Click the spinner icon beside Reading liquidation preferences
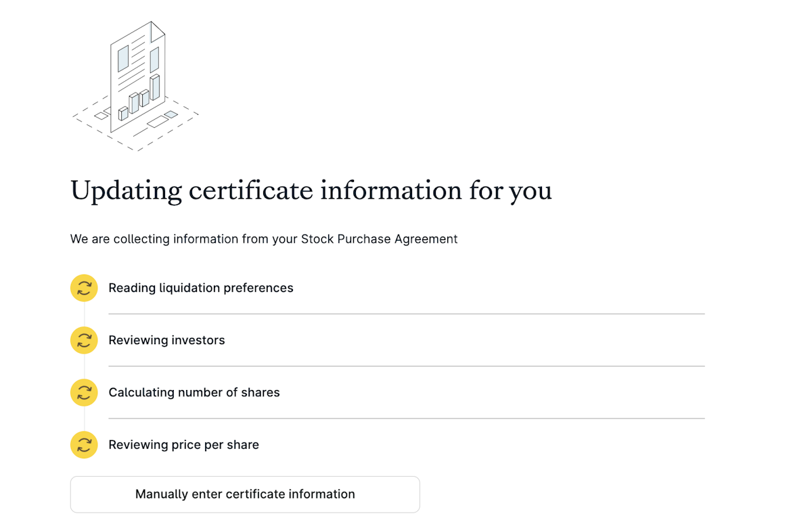Screen dimensions: 812x524 coord(83,288)
